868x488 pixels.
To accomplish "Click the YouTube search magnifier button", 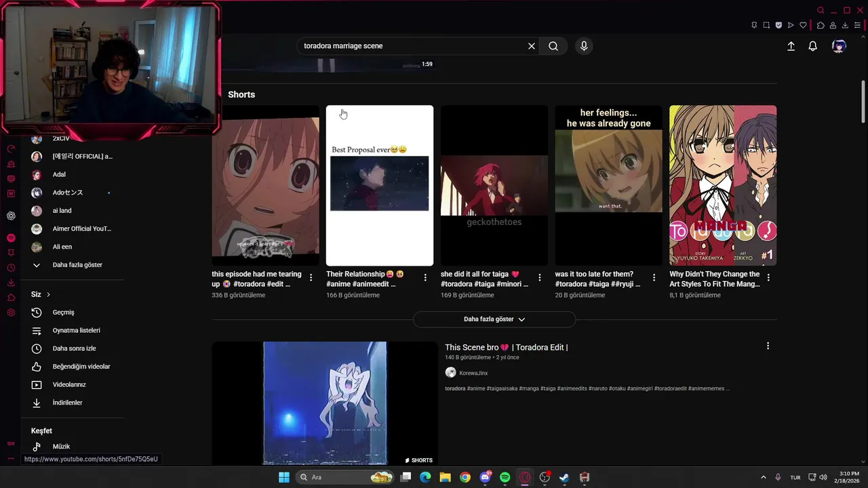I will tap(553, 46).
